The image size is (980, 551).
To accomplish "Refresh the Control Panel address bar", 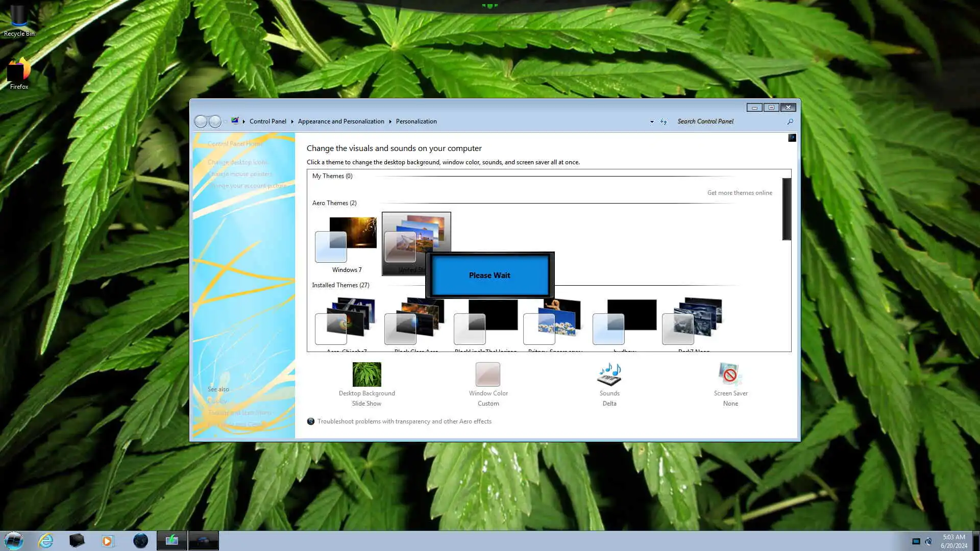I will 664,122.
